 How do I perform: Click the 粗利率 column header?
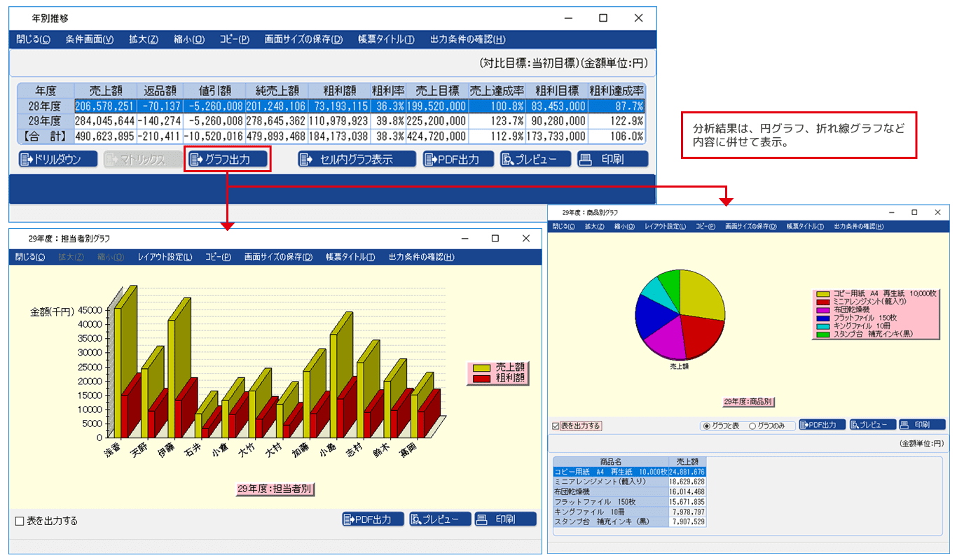388,90
